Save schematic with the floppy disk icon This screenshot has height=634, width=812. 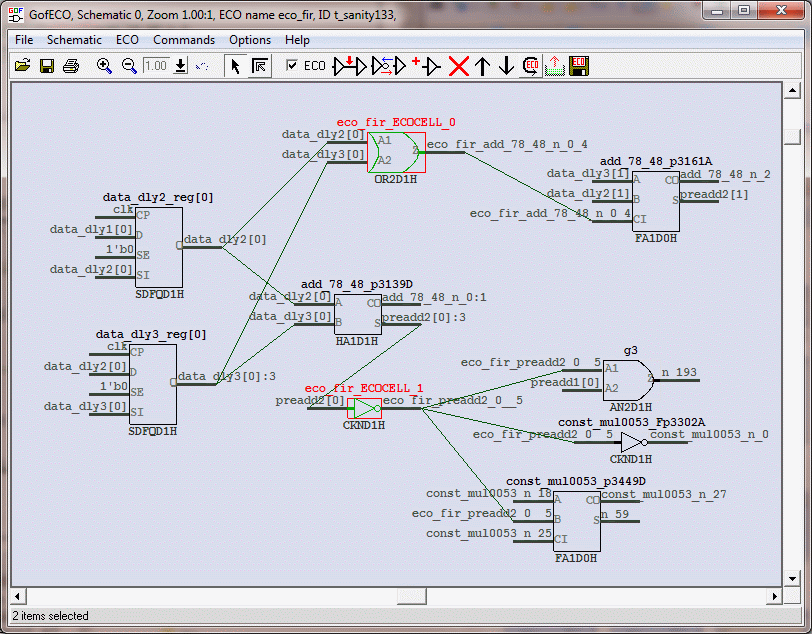point(47,66)
